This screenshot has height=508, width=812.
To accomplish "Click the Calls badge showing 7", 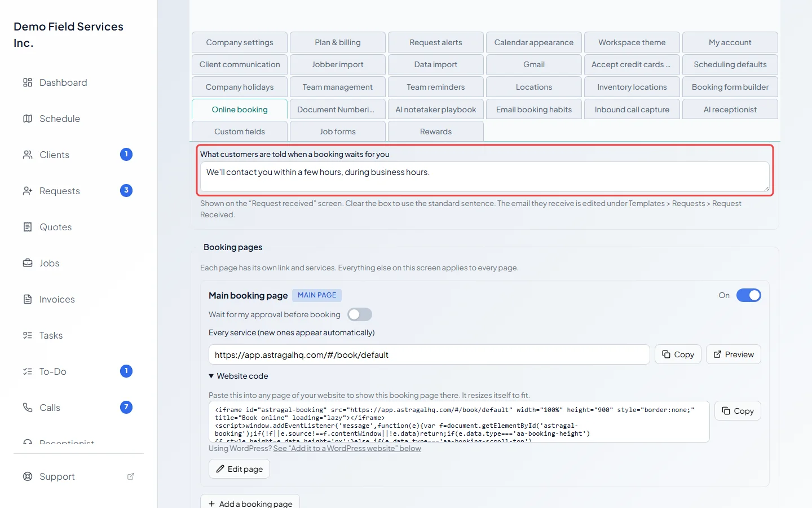I will [x=126, y=407].
